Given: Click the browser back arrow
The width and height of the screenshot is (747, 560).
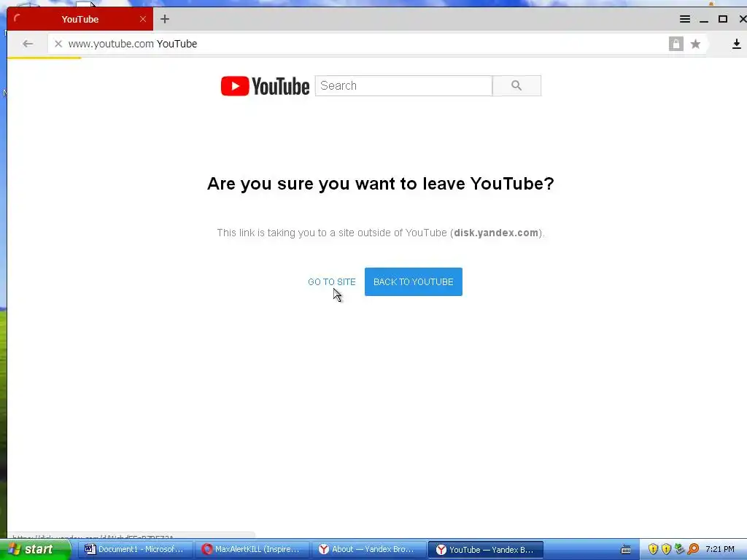Looking at the screenshot, I should (x=28, y=44).
